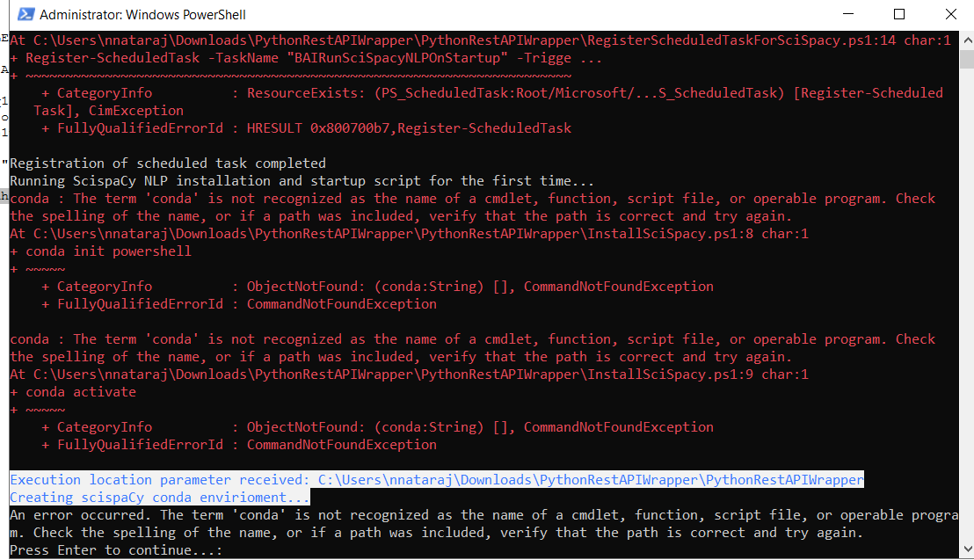Click the 'Creating scispaCy conda enviroment...' line

tap(160, 498)
